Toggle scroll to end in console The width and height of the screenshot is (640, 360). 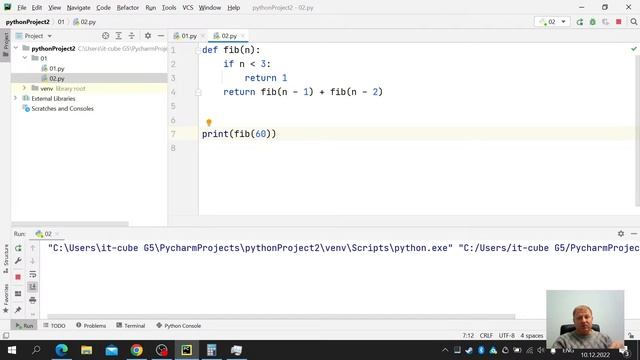33,287
